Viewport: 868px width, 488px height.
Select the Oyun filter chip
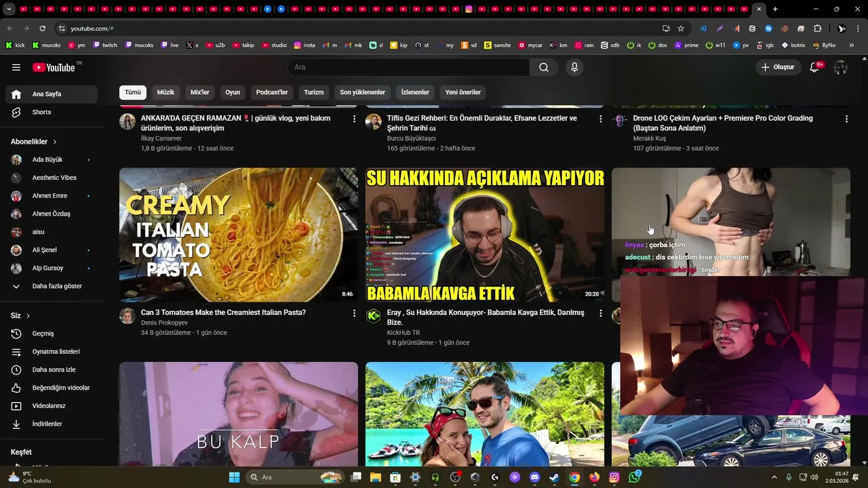233,92
